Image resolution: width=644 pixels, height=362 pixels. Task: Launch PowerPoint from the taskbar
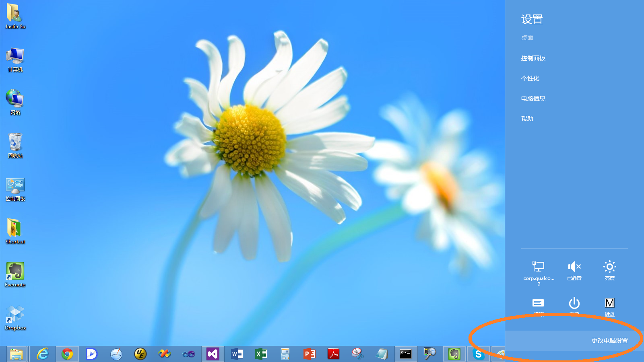309,354
